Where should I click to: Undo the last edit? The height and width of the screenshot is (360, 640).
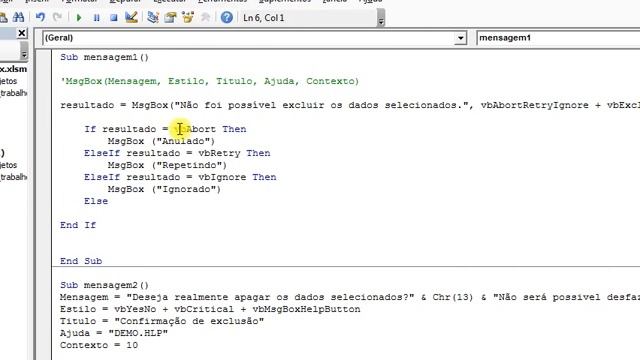coord(40,17)
